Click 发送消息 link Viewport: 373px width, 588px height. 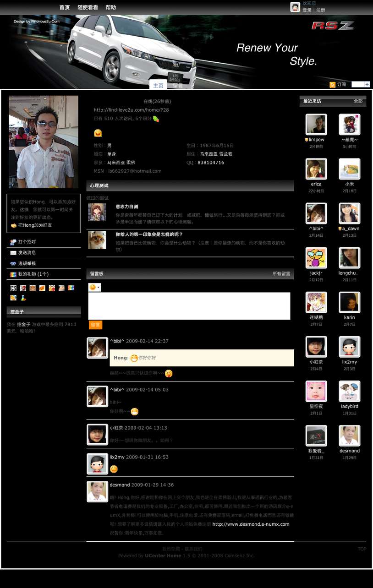coord(27,253)
